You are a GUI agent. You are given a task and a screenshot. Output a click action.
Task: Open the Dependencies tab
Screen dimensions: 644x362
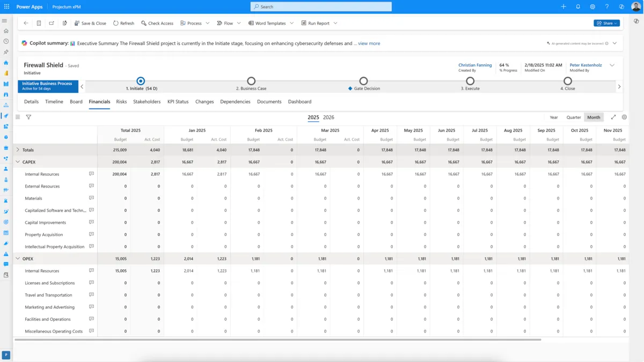pyautogui.click(x=235, y=101)
